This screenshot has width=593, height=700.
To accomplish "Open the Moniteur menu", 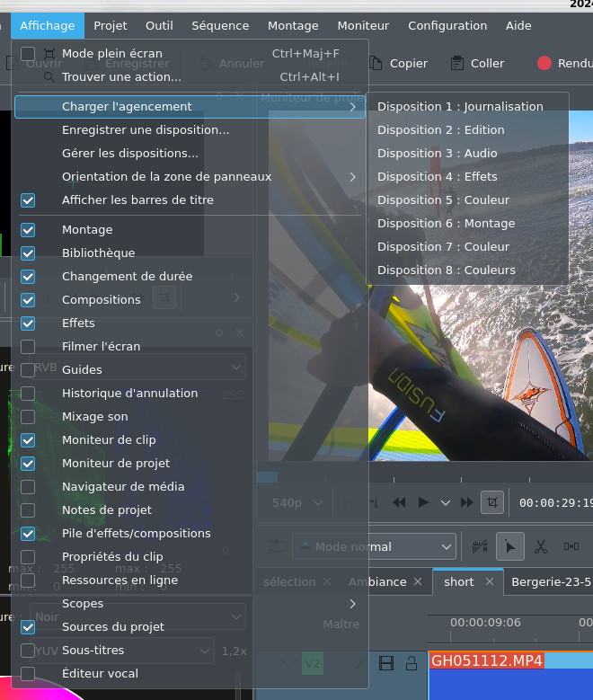I will [x=363, y=26].
